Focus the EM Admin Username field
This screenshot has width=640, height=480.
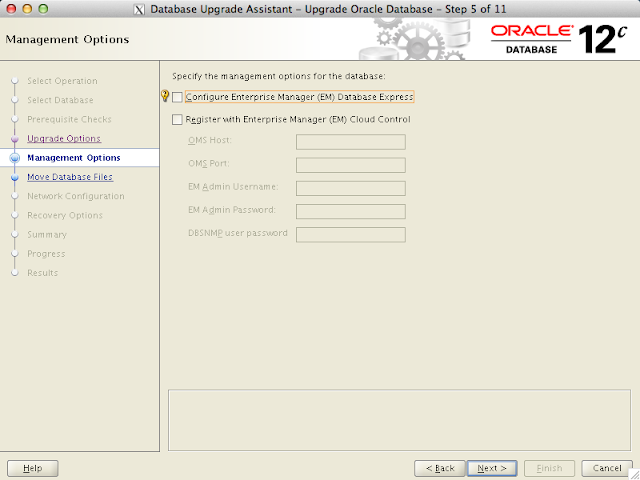(x=351, y=188)
